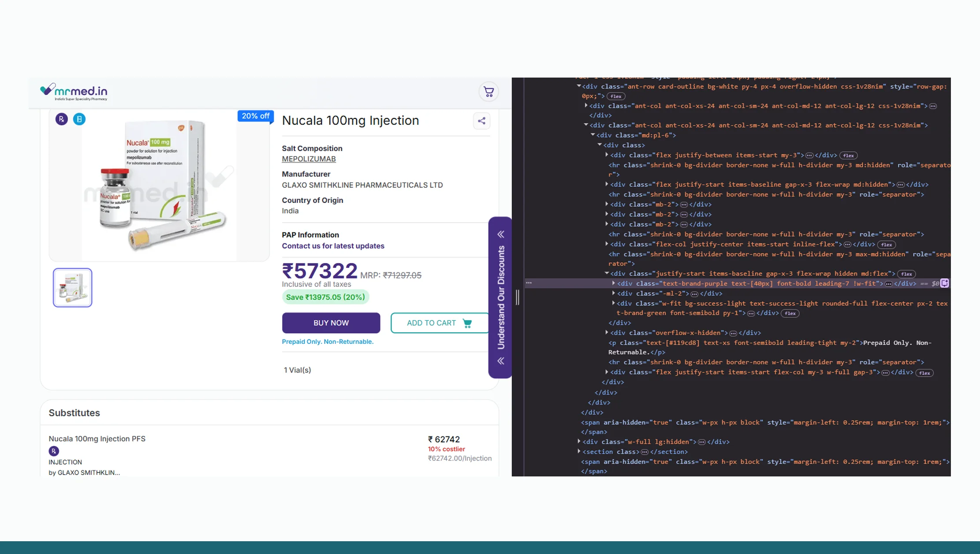Image resolution: width=980 pixels, height=554 pixels.
Task: Click the purple Rx prescription badge on product image
Action: 61,119
